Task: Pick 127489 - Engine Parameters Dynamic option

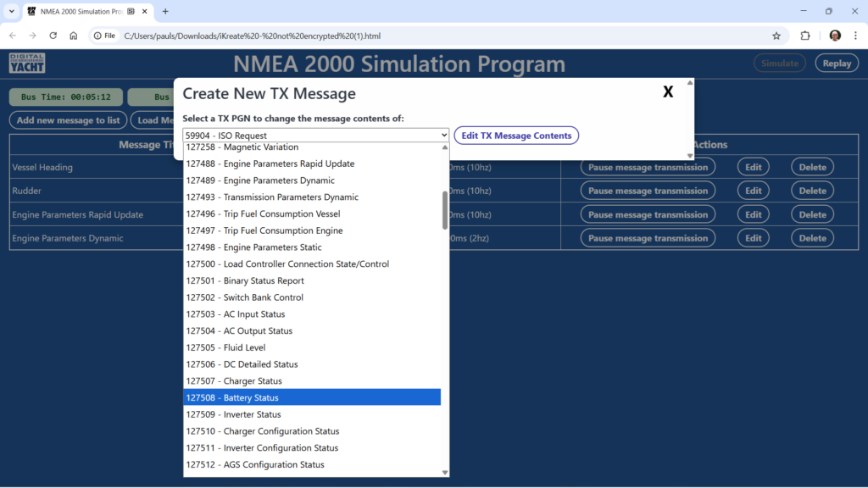Action: 312,180
